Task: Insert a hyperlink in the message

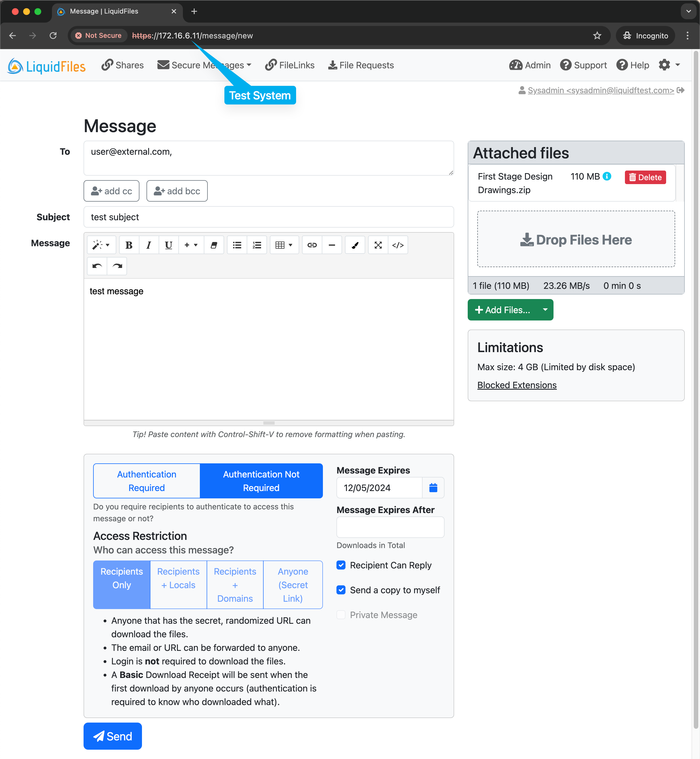Action: pos(312,245)
